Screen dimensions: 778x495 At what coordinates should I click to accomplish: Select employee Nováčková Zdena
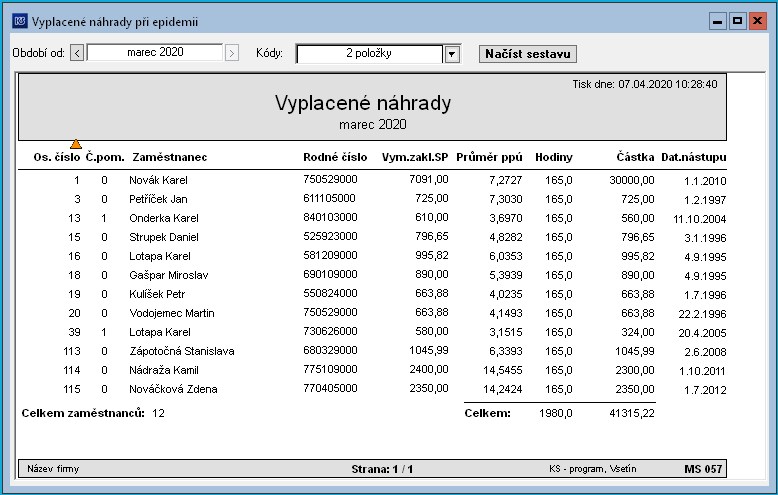coord(173,389)
